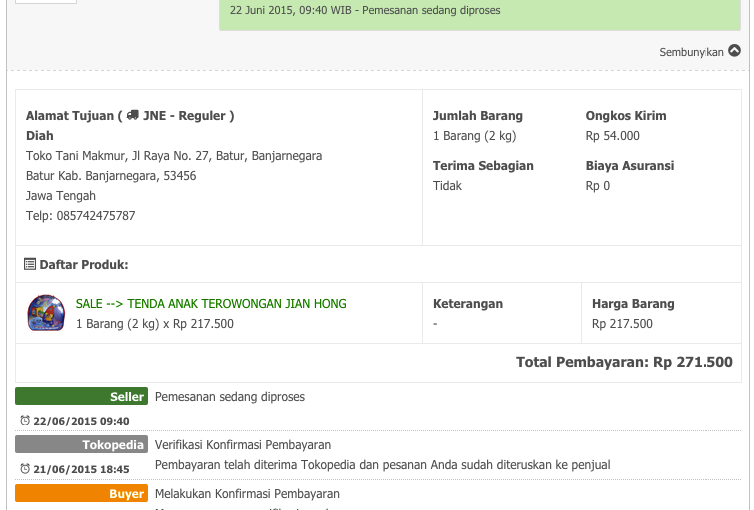Click the green Seller status badge
The height and width of the screenshot is (510, 754).
pos(81,397)
